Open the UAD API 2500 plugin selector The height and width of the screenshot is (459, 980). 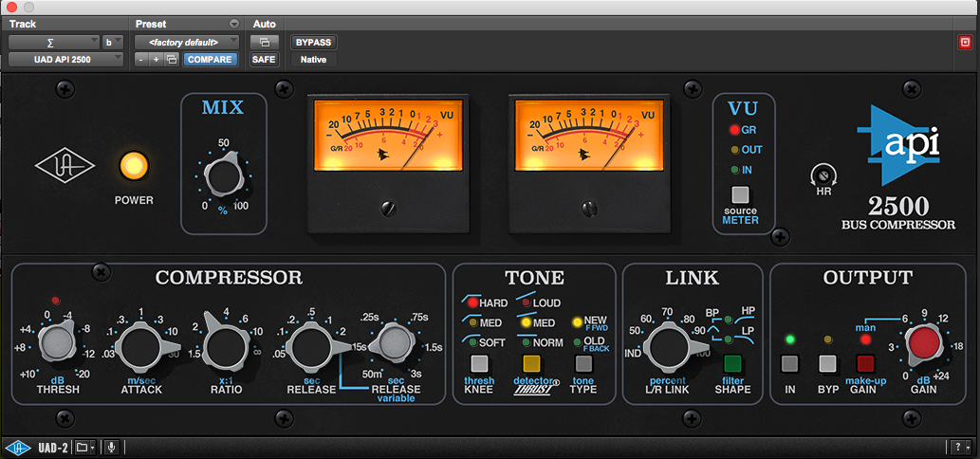(65, 60)
